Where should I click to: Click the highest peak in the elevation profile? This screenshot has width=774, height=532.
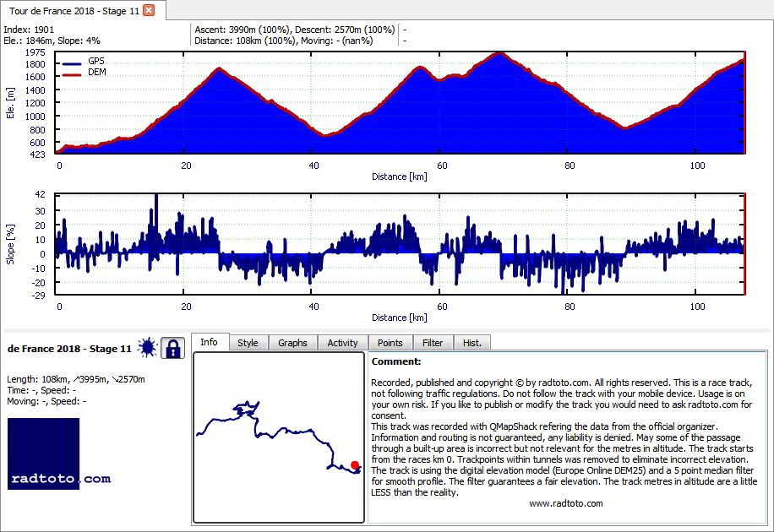click(499, 54)
